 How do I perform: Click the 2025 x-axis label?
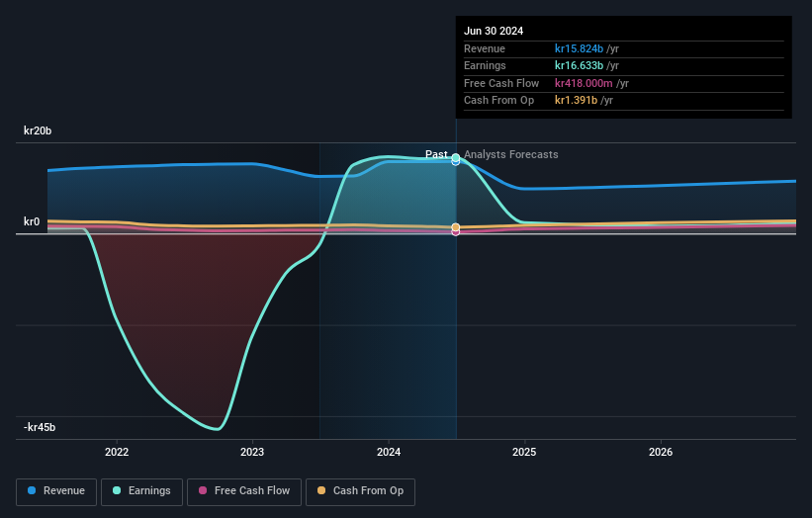point(524,452)
